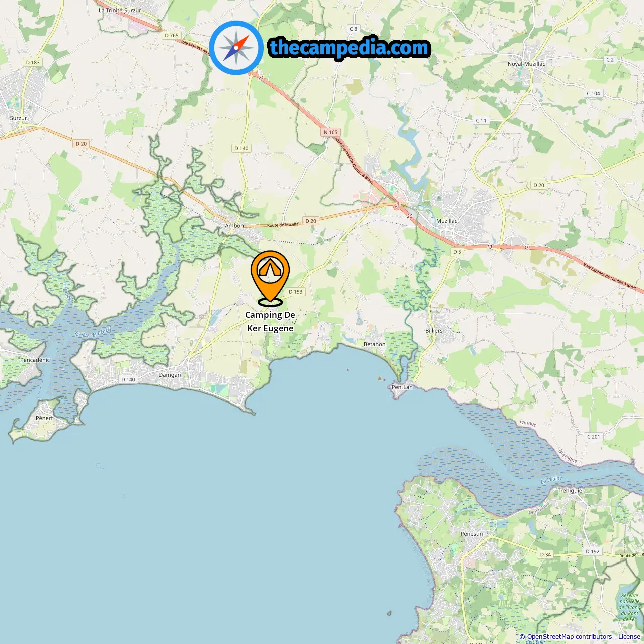
Task: Click the Ambon village label
Action: click(x=234, y=226)
